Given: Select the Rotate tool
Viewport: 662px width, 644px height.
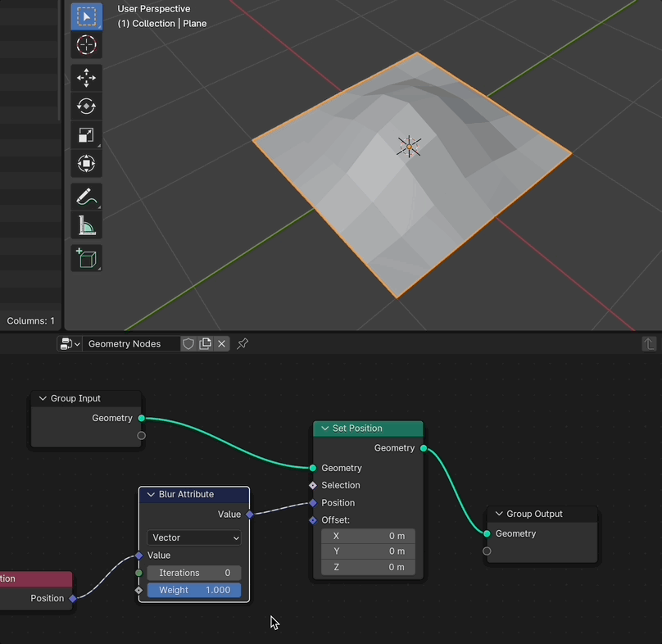Looking at the screenshot, I should [86, 106].
